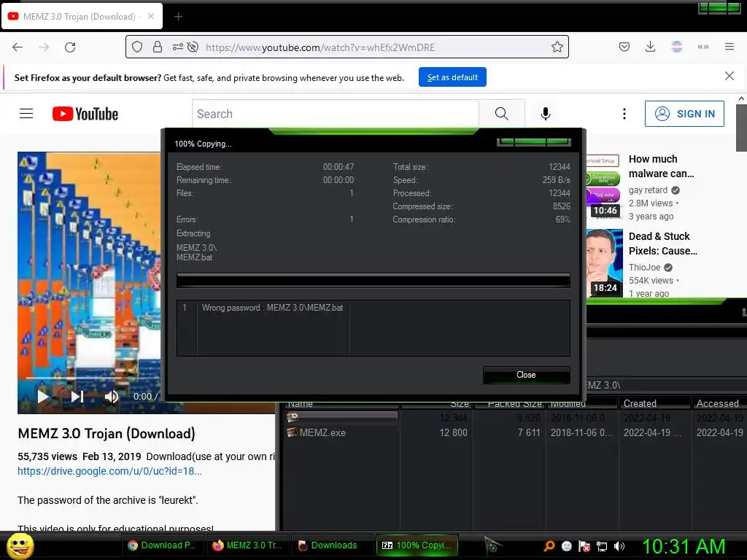Click page scrollbar up arrow
The width and height of the screenshot is (747, 560).
pyautogui.click(x=741, y=98)
